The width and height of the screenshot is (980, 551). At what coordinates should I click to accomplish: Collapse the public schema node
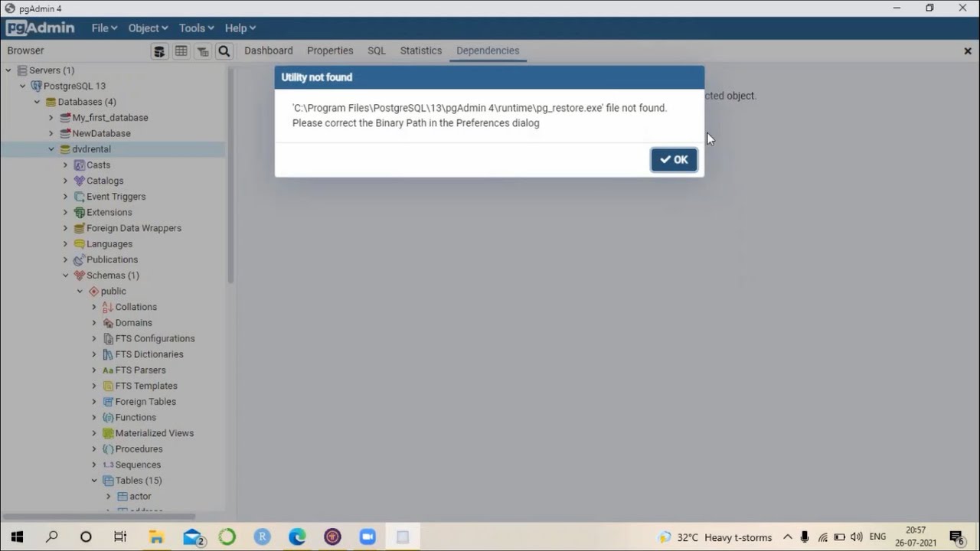pos(80,292)
